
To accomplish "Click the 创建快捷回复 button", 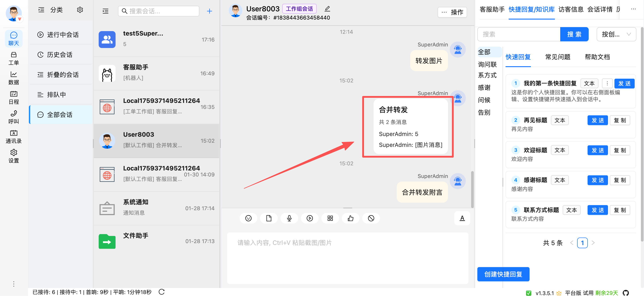I will [x=503, y=274].
